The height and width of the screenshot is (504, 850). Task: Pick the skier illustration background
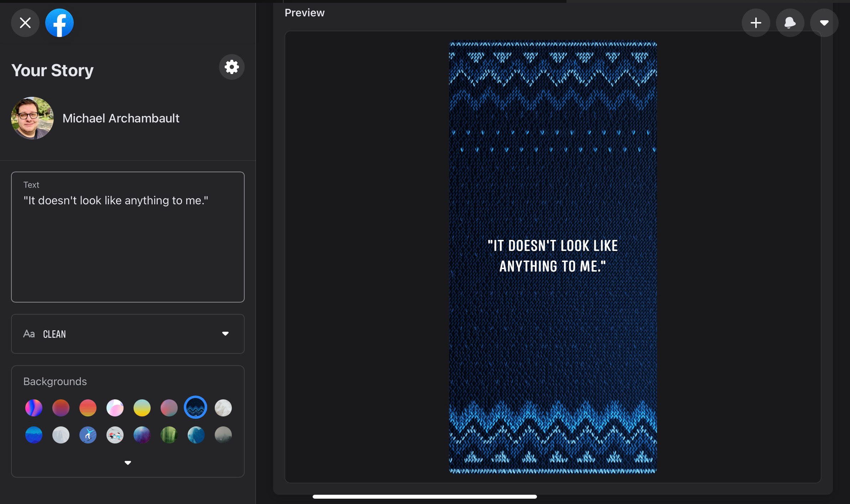[x=88, y=435]
